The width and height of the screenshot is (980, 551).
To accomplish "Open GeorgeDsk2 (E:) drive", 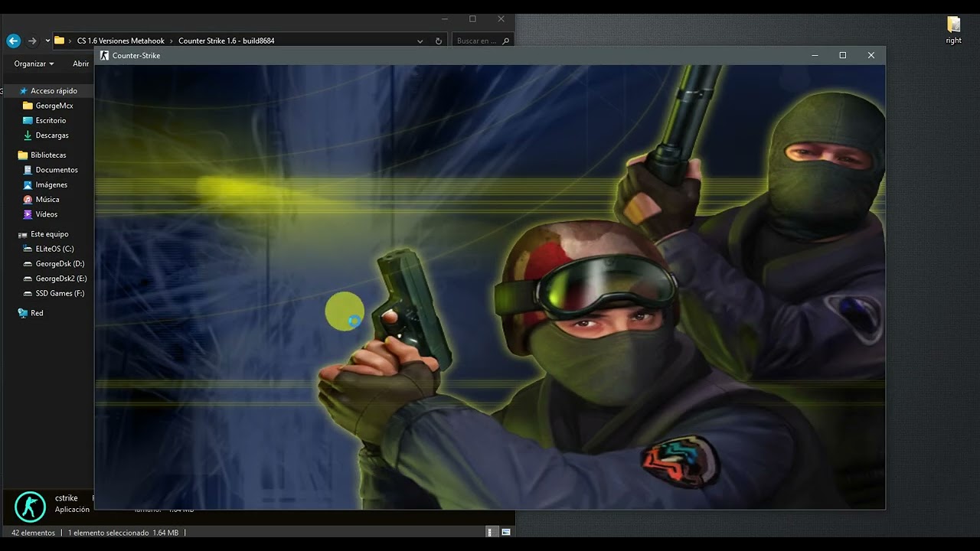I will pyautogui.click(x=61, y=279).
